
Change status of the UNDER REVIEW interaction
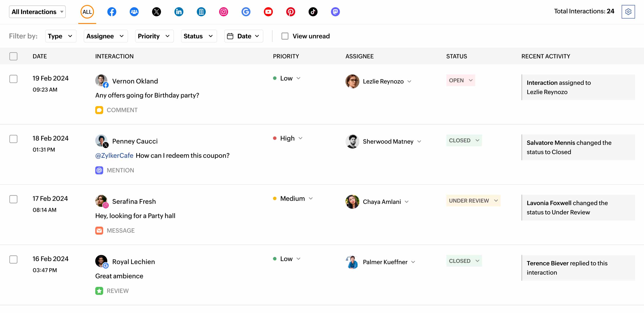point(473,201)
